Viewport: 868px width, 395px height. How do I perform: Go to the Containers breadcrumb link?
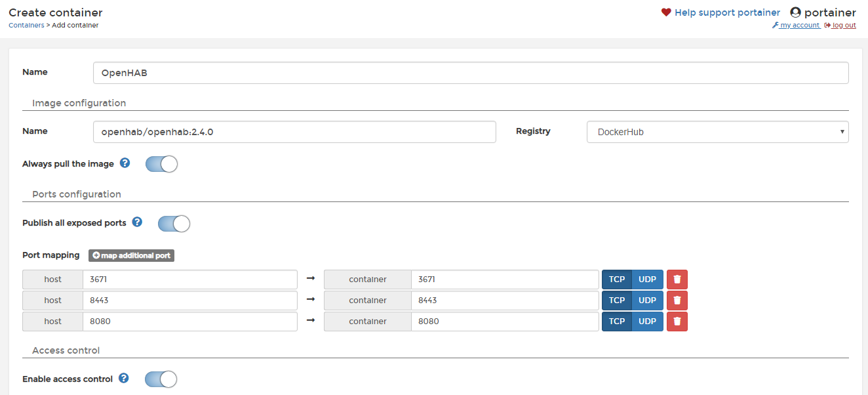(x=26, y=25)
